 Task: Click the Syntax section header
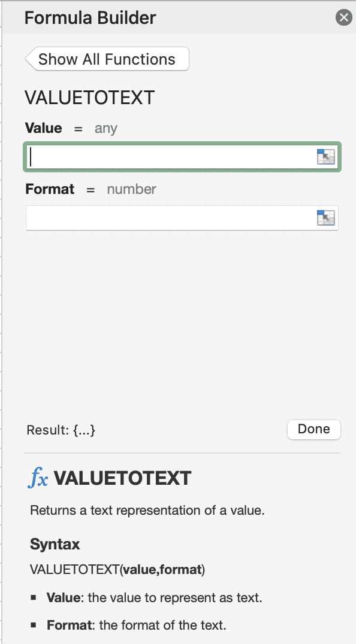(x=55, y=544)
